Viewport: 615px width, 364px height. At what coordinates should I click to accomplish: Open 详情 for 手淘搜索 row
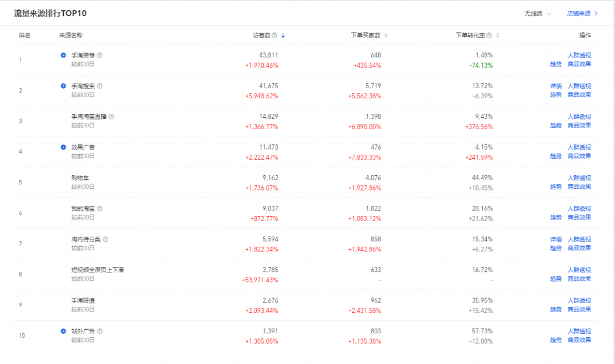[556, 86]
